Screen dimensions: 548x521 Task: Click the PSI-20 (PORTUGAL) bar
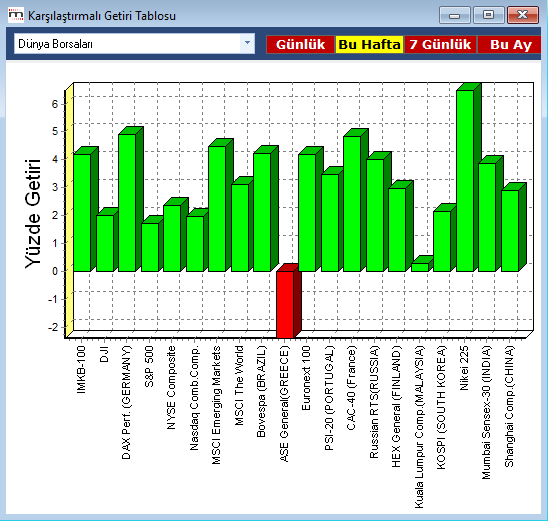(330, 223)
